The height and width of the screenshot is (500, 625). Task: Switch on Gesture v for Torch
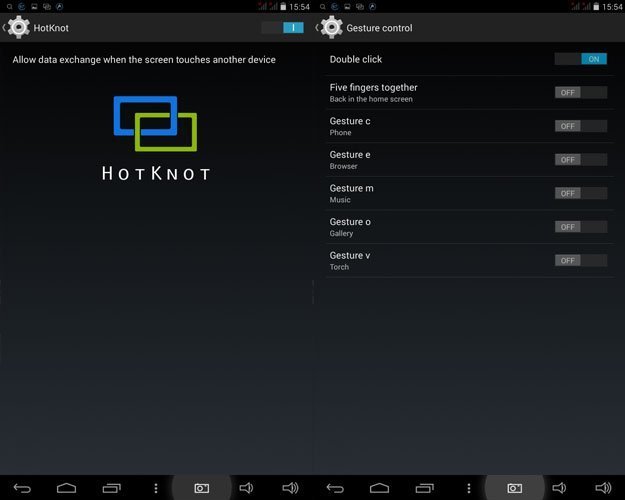click(x=581, y=260)
